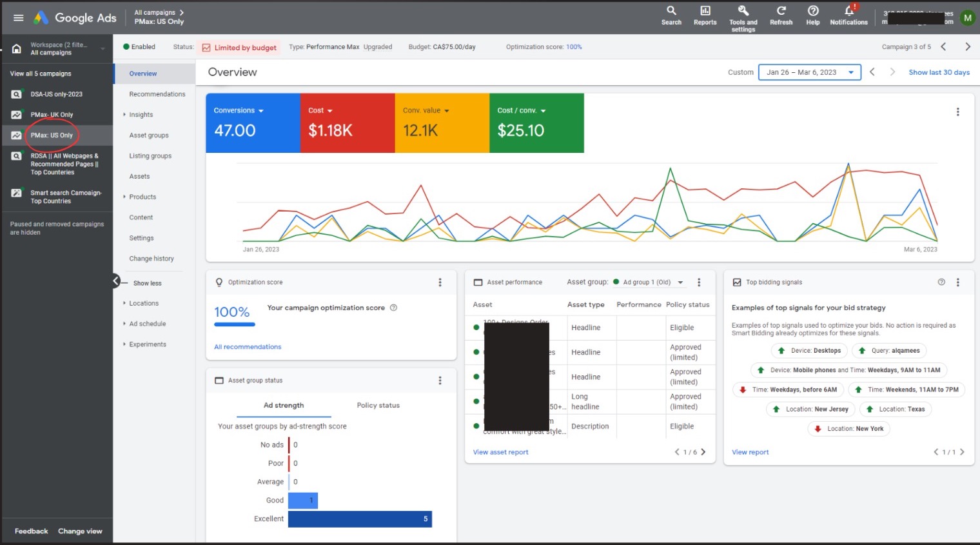This screenshot has height=545, width=980.
Task: Go to next campaign arrow
Action: pos(967,46)
